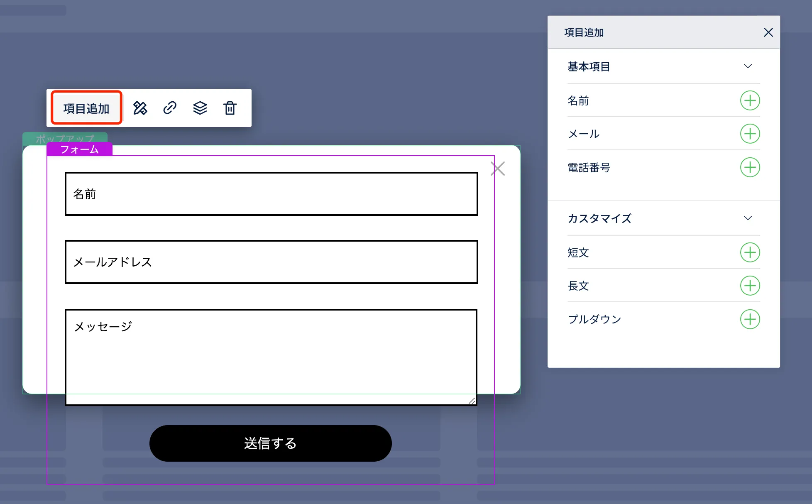Image resolution: width=812 pixels, height=504 pixels.
Task: Open the layers stack icon
Action: point(200,108)
